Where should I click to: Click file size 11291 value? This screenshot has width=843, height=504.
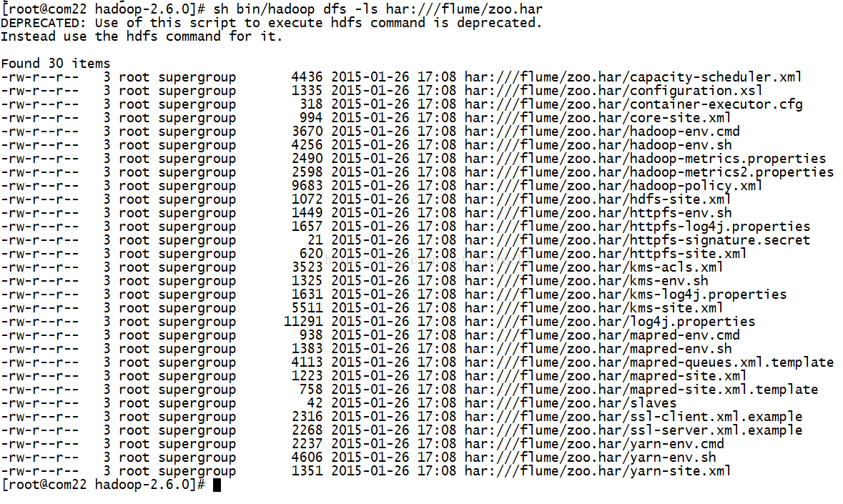(x=303, y=322)
